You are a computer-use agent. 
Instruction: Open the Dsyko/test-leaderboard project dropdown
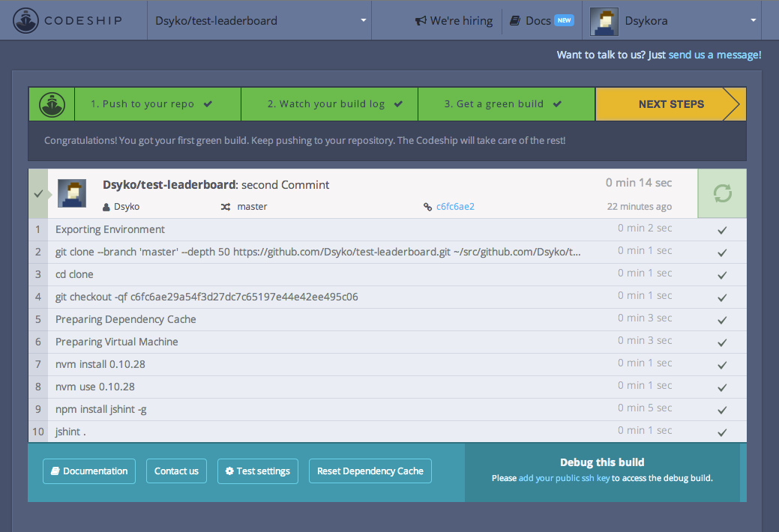[259, 20]
